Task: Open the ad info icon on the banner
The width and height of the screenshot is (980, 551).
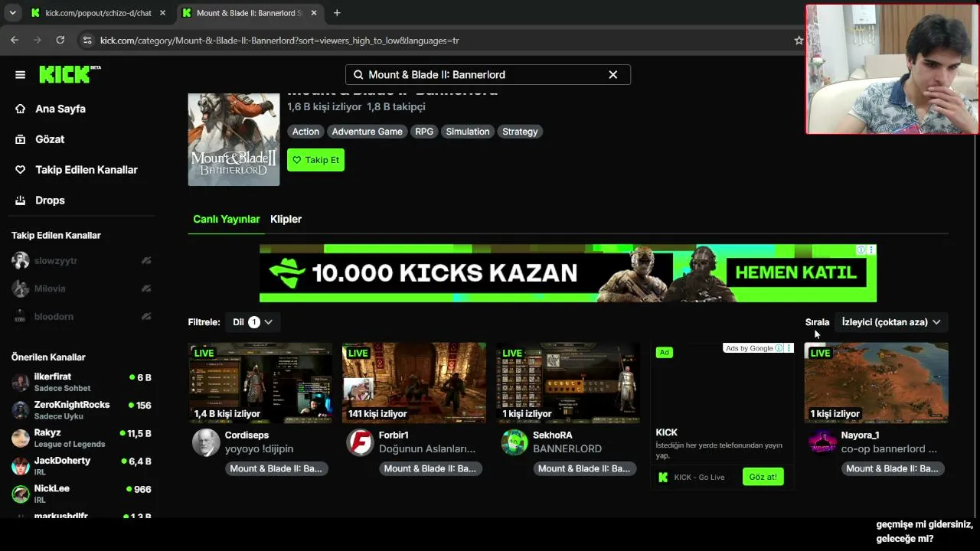Action: coord(861,249)
